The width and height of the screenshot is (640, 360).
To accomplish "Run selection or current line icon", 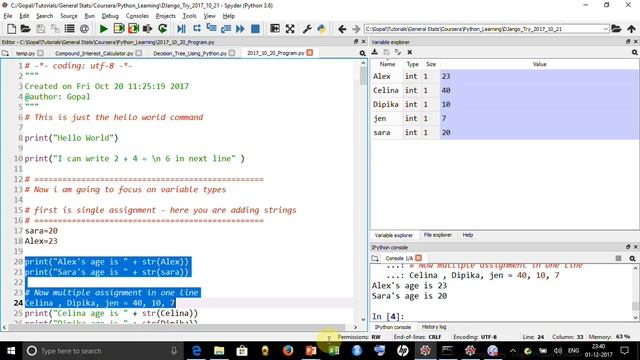I will click(147, 29).
